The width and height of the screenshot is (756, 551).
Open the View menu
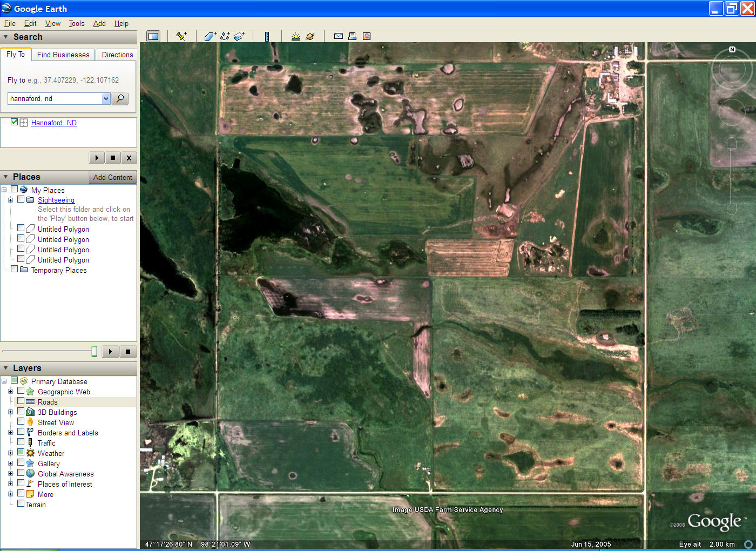tap(53, 23)
